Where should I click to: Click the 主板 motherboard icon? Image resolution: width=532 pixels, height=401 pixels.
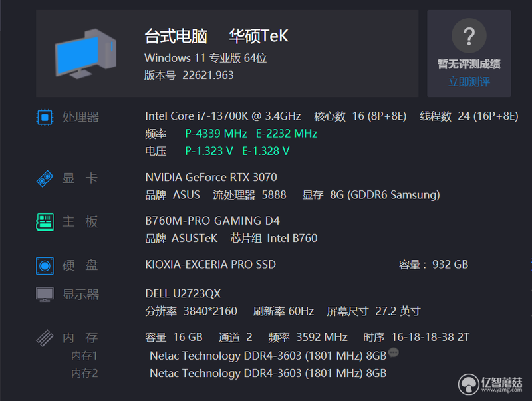point(45,222)
